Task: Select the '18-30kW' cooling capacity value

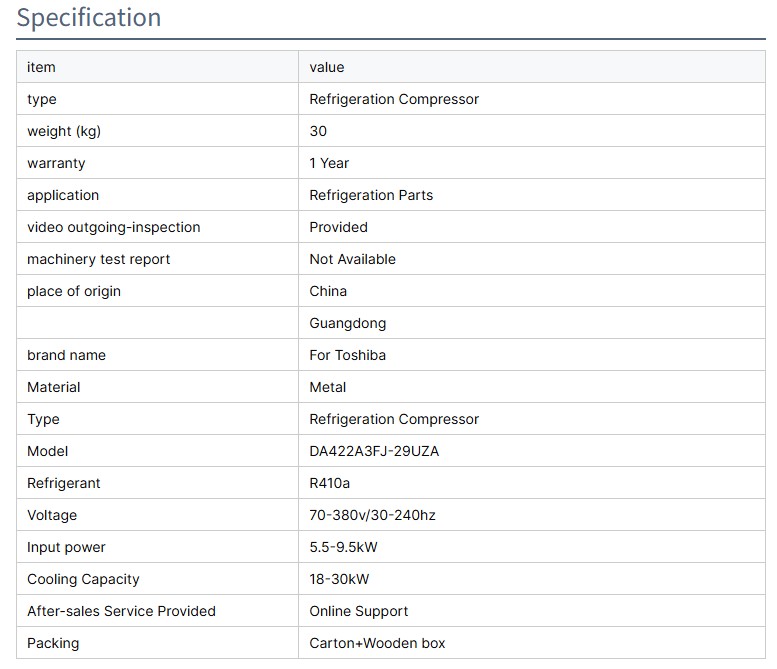Action: pyautogui.click(x=337, y=579)
